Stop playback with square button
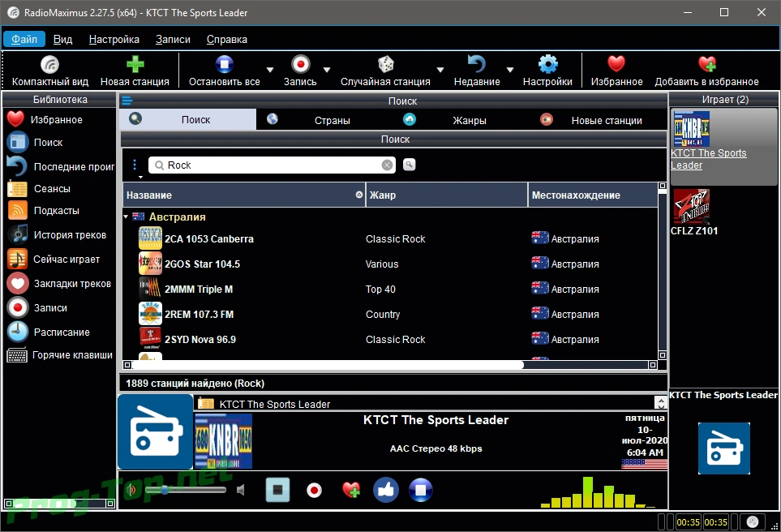The height and width of the screenshot is (532, 781). point(277,490)
